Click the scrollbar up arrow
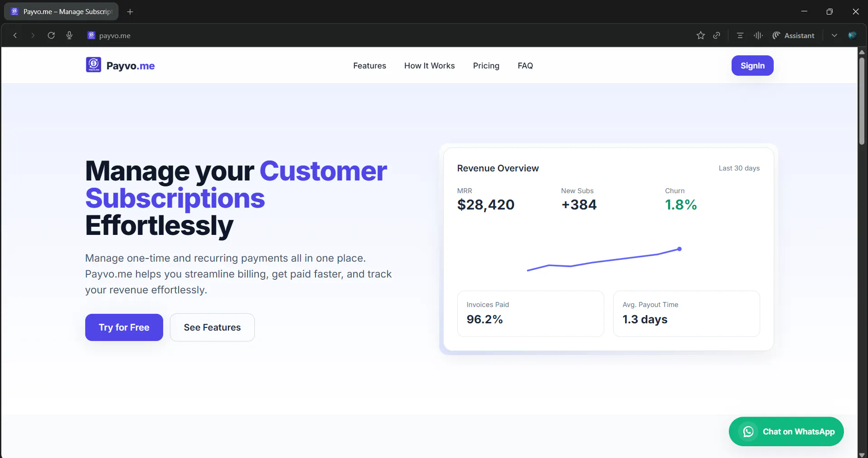 [x=862, y=52]
